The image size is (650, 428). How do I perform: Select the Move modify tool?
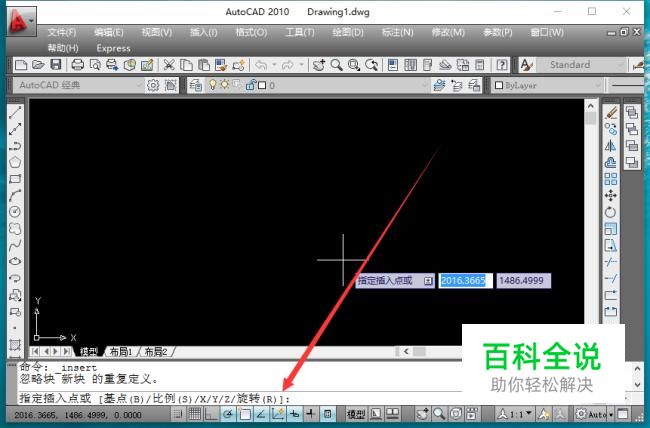(x=611, y=195)
